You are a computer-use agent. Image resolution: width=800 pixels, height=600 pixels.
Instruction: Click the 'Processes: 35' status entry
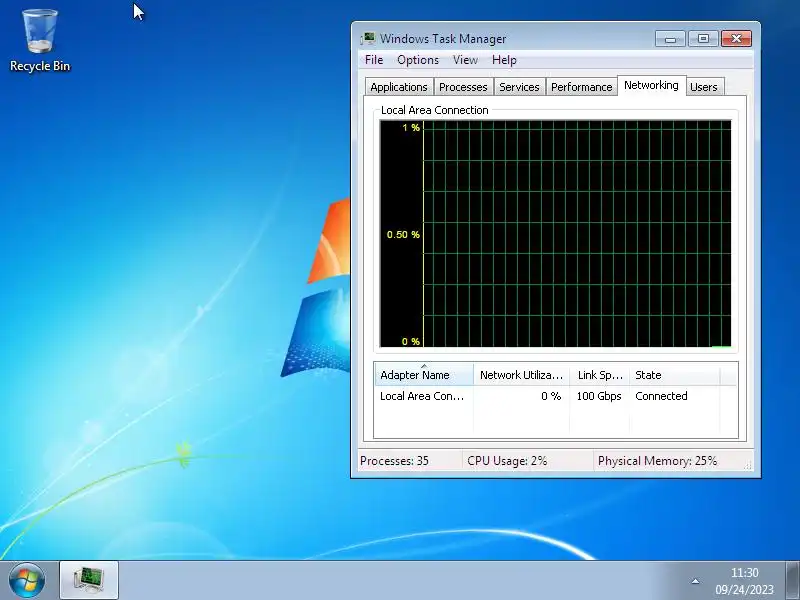[394, 461]
